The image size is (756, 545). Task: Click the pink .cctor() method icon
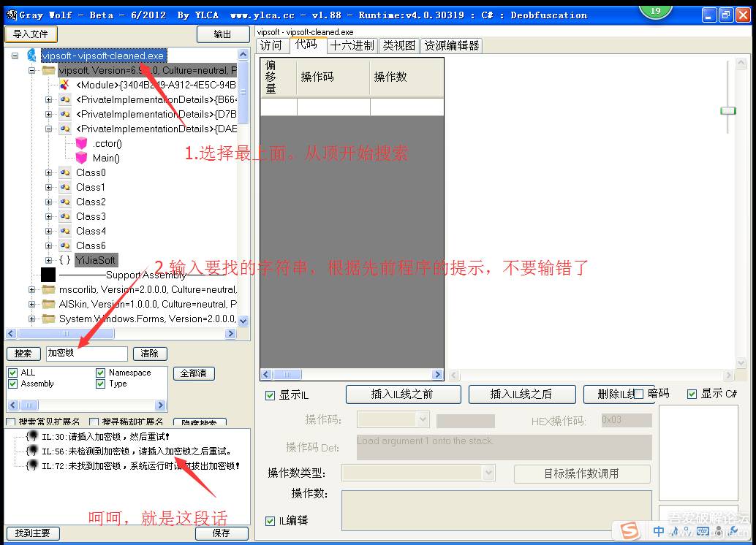[x=81, y=143]
